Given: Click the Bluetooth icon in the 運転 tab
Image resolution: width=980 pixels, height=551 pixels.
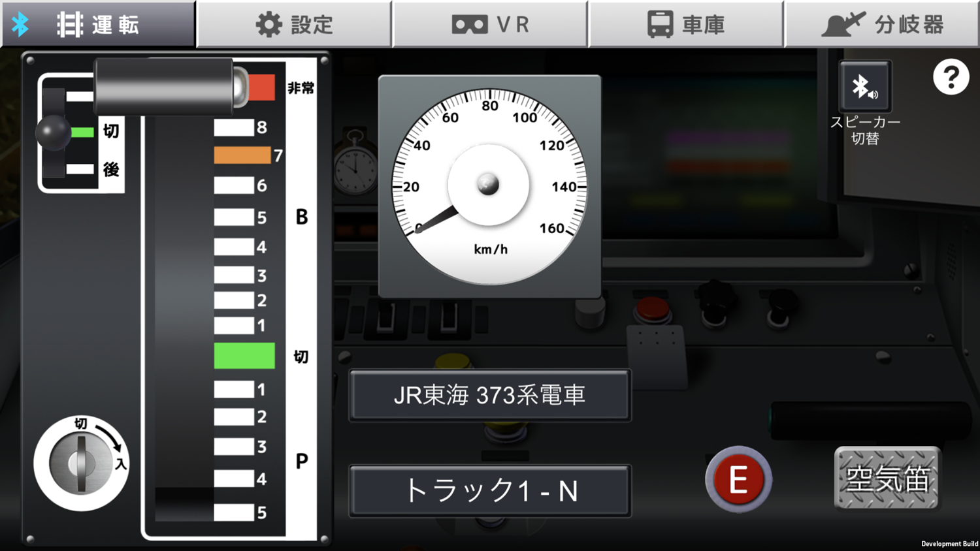Looking at the screenshot, I should coord(21,25).
